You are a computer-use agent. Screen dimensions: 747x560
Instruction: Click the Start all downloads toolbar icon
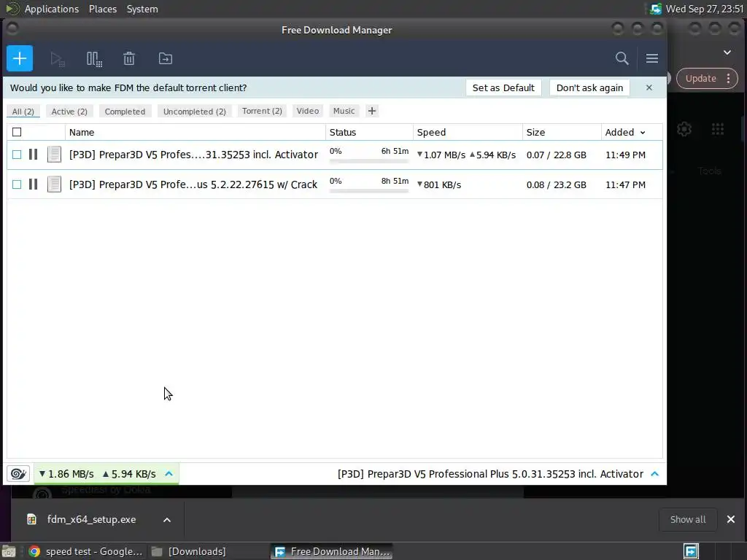pyautogui.click(x=58, y=59)
